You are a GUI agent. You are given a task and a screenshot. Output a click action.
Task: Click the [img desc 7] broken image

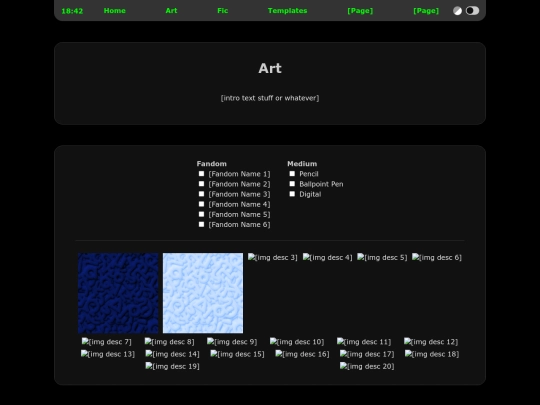[x=106, y=342]
